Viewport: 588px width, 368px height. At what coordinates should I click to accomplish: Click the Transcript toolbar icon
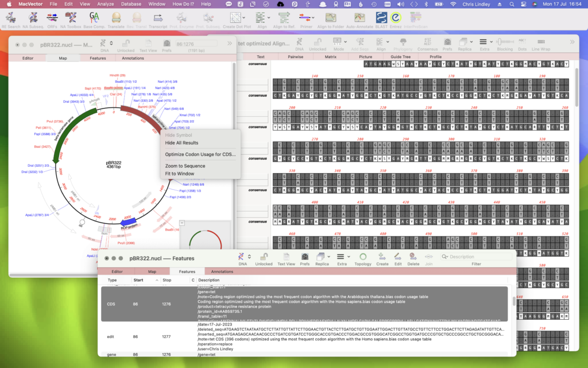[x=158, y=20]
